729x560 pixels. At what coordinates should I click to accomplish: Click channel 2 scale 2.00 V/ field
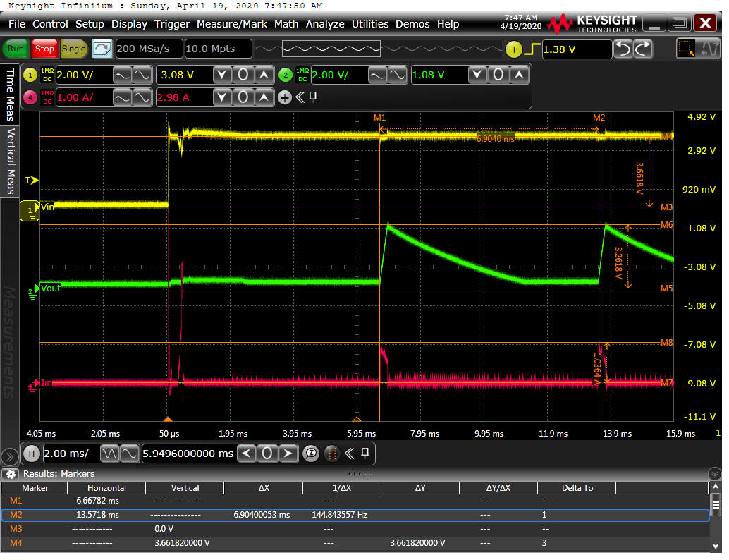click(339, 75)
